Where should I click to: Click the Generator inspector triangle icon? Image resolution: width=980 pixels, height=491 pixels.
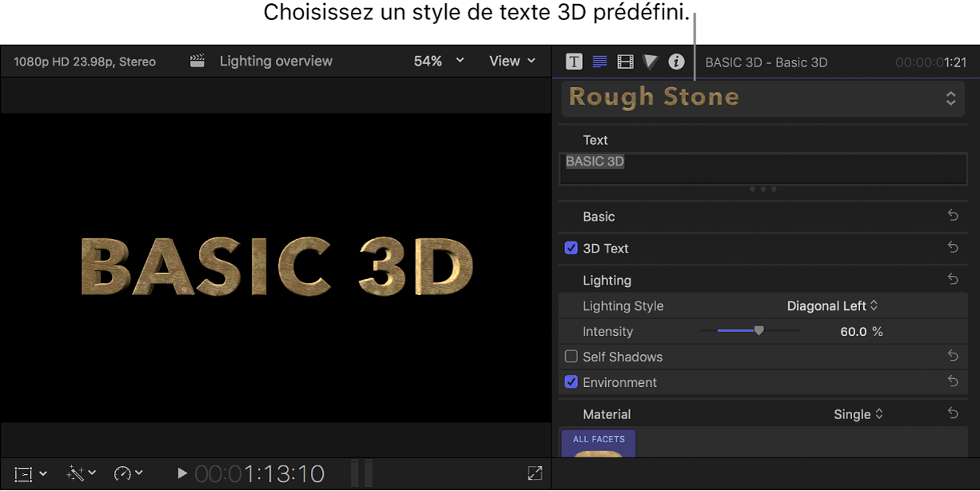650,61
